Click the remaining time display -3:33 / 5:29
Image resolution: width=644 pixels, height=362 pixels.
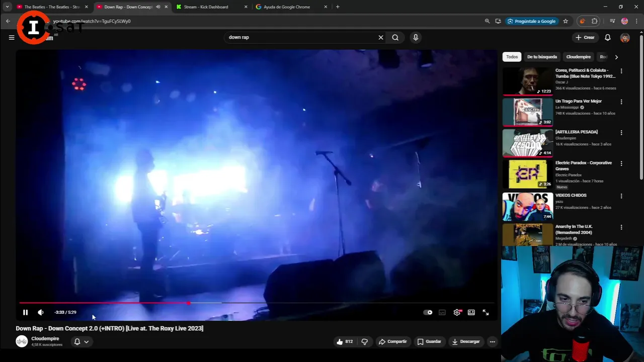(65, 312)
